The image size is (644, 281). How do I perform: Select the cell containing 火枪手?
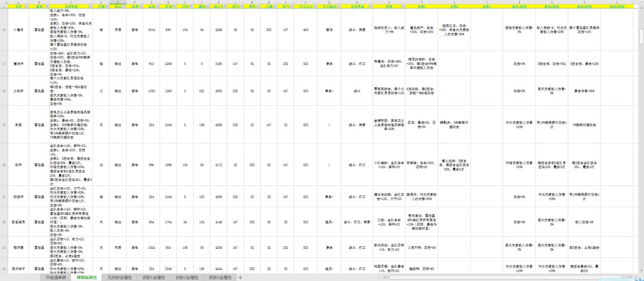coord(18,91)
